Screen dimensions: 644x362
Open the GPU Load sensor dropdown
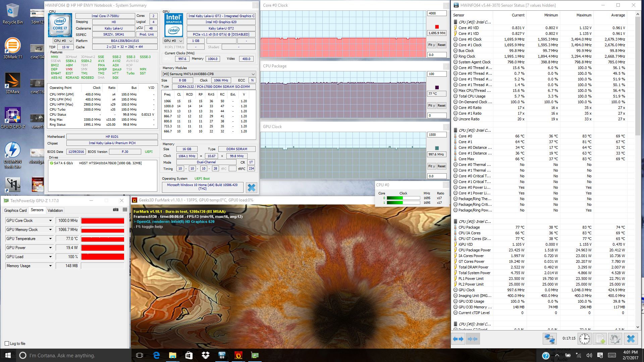pos(50,257)
